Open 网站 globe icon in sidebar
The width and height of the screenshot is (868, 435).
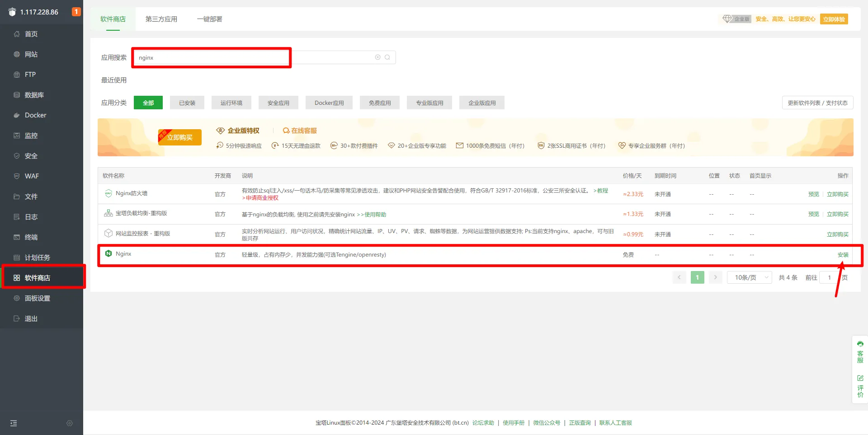coord(17,54)
